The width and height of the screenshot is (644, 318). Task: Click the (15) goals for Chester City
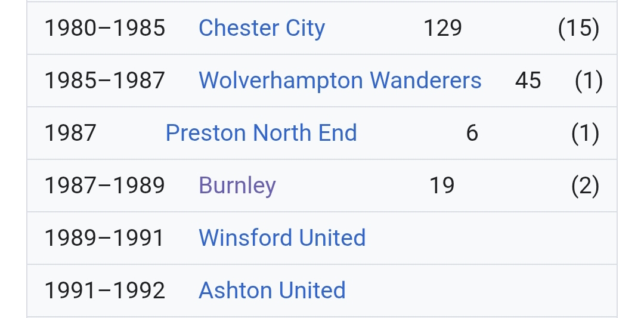578,28
